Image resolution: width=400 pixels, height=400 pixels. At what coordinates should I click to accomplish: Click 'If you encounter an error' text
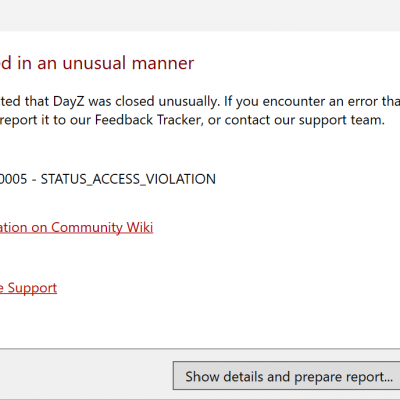click(x=302, y=101)
